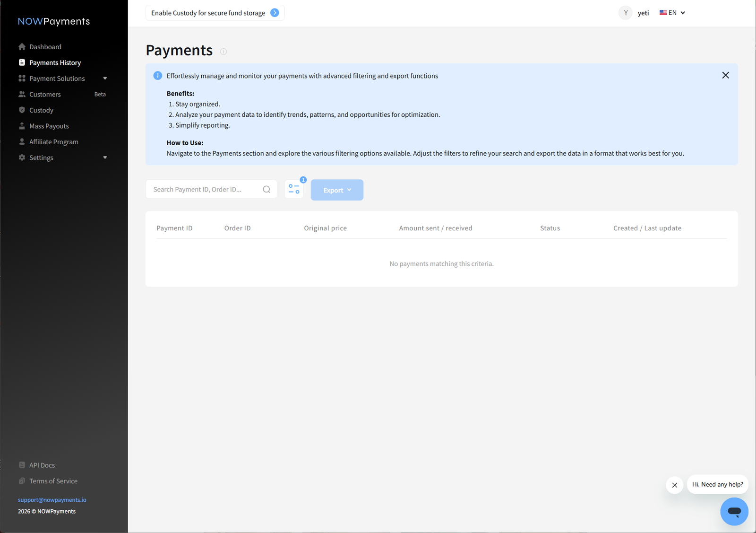Image resolution: width=756 pixels, height=533 pixels.
Task: Click the info icon beside Payments heading
Action: 223,52
